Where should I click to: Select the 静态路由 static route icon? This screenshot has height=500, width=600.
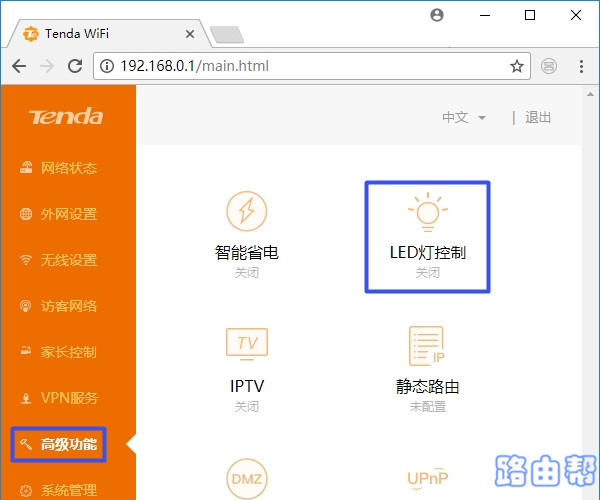(x=427, y=345)
